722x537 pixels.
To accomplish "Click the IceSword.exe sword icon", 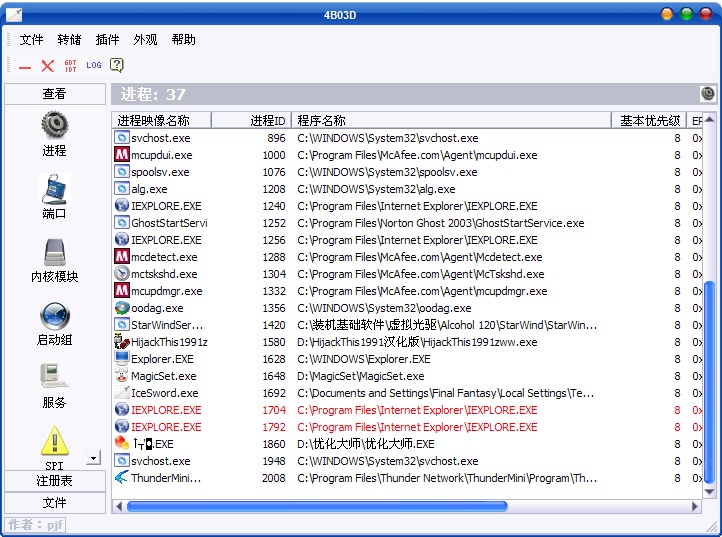I will pos(122,392).
